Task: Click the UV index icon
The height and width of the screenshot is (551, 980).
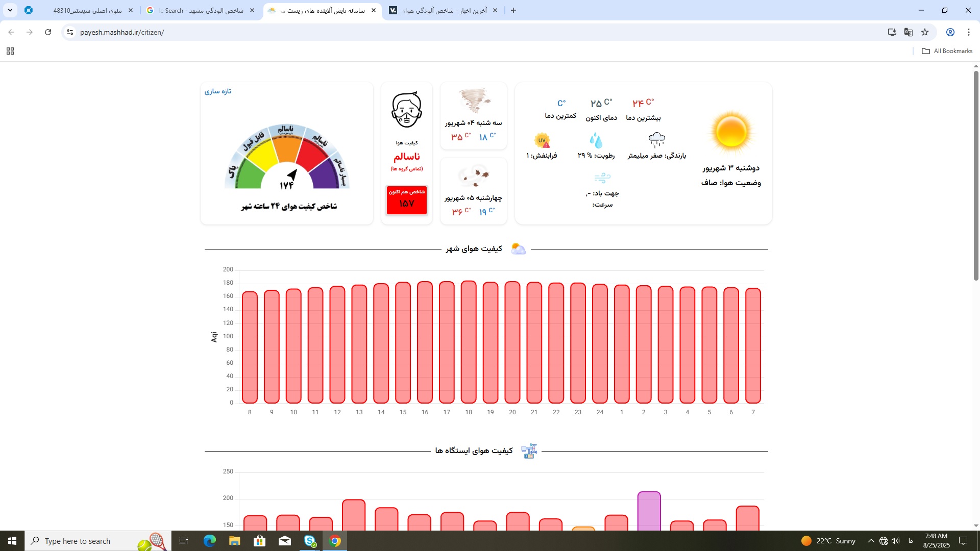Action: 542,140
